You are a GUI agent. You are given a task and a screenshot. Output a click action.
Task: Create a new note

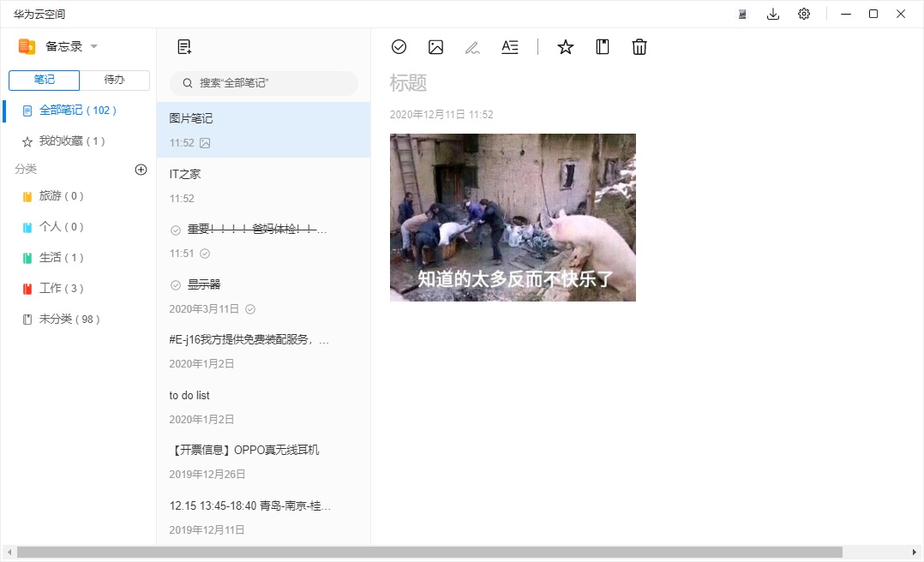point(184,46)
